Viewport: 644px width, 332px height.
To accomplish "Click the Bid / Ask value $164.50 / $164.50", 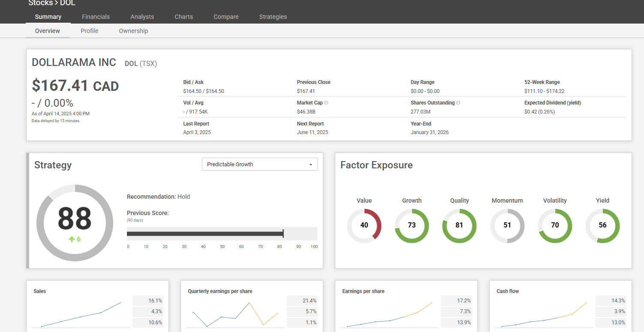I will pos(204,91).
